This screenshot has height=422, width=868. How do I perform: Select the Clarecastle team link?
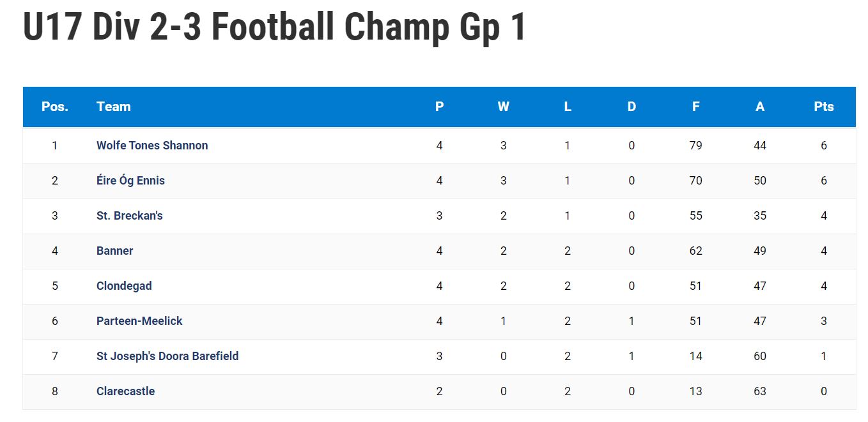pyautogui.click(x=125, y=391)
